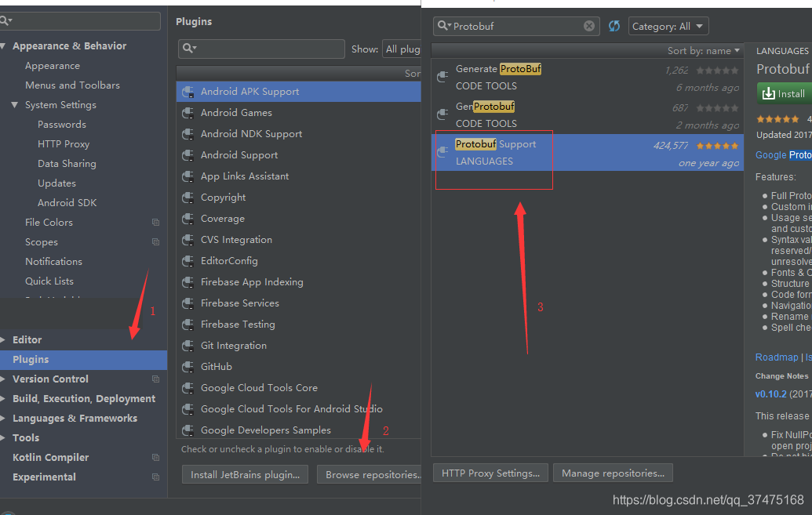Click the plugin icon beside Firebase App Indexing
The image size is (812, 515).
[188, 283]
